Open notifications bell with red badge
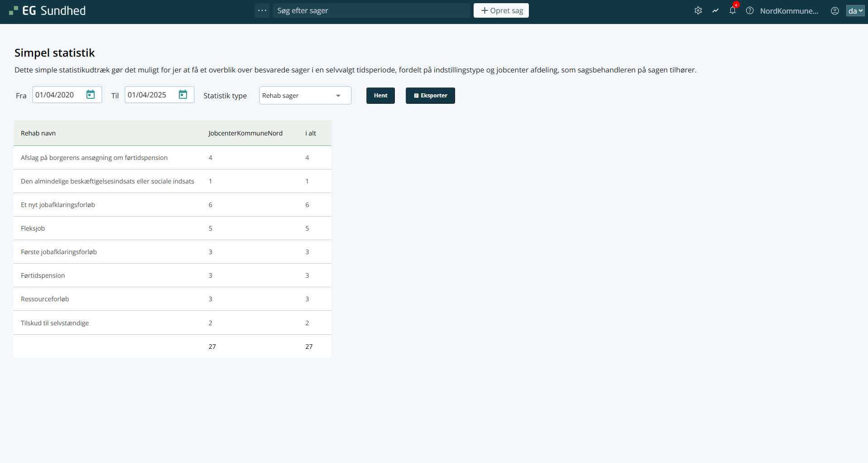The height and width of the screenshot is (463, 868). tap(733, 10)
